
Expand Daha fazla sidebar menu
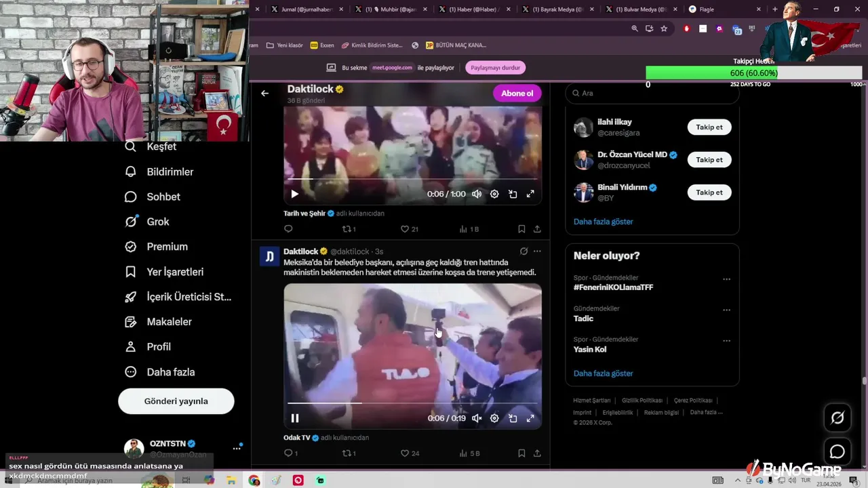coord(160,372)
